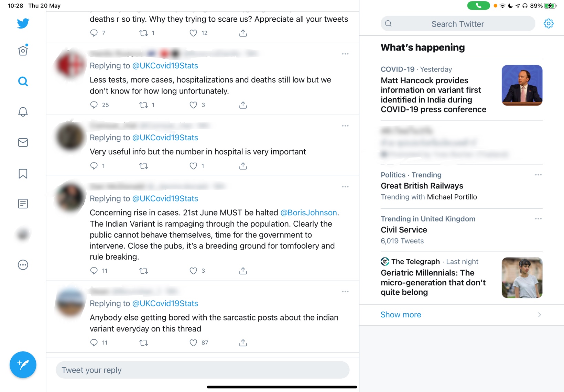Open Lists icon in sidebar

(23, 204)
